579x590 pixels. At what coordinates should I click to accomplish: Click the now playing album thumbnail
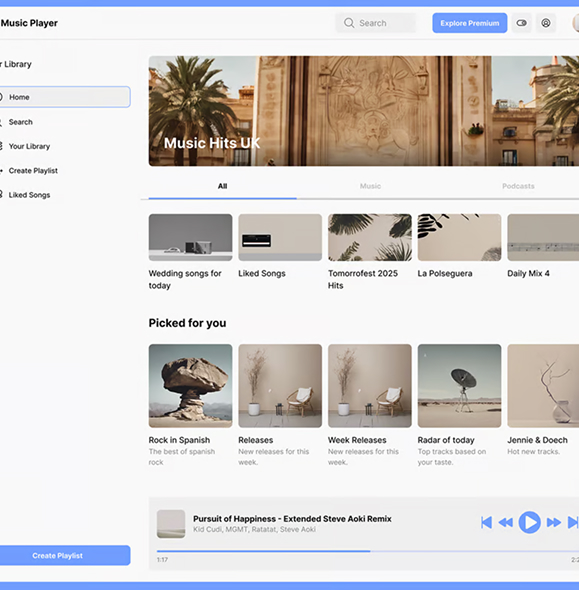(x=171, y=524)
